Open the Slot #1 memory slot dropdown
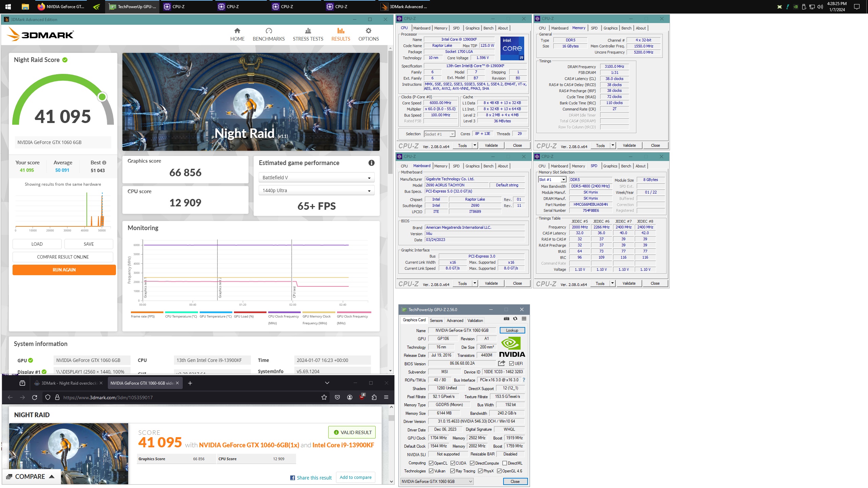This screenshot has width=868, height=488. click(552, 180)
